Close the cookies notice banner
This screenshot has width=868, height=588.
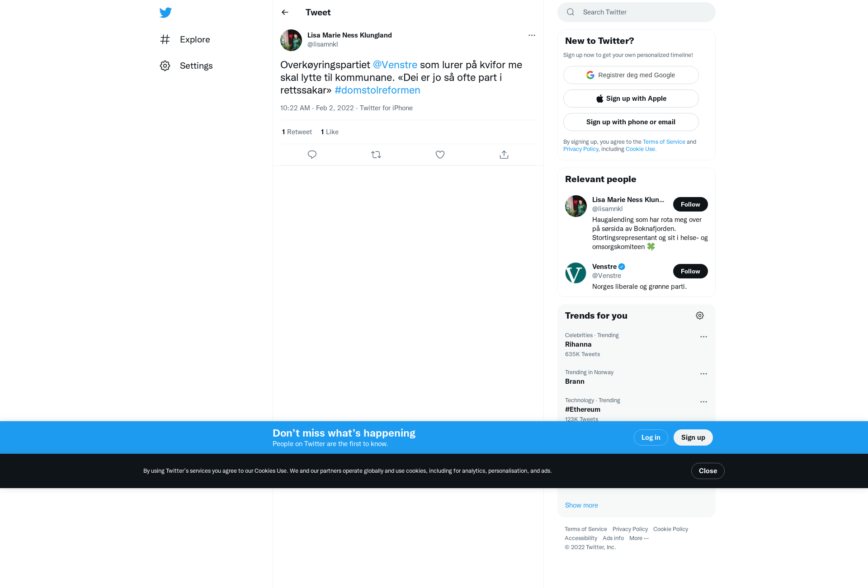click(708, 471)
